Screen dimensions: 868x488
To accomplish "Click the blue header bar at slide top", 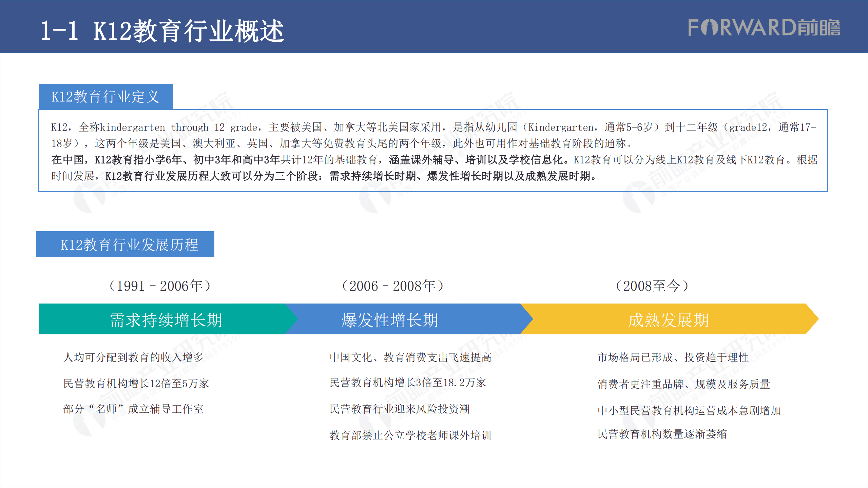I will click(x=434, y=25).
